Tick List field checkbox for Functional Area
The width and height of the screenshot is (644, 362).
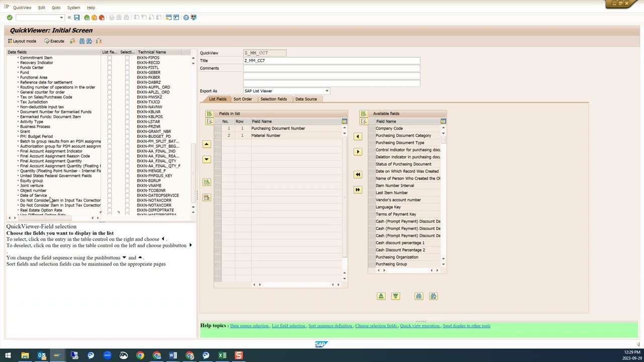point(110,77)
